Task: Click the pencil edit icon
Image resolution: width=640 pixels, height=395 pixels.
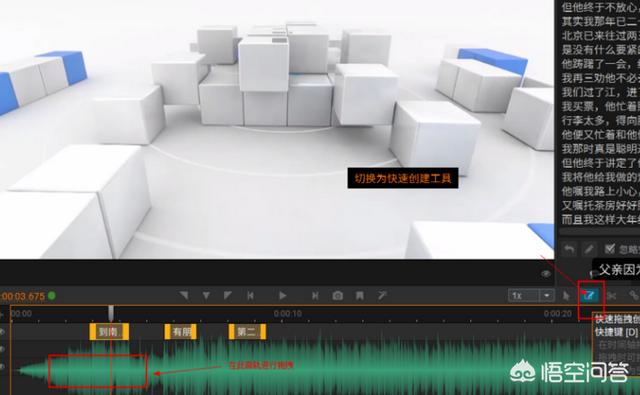Action: (x=589, y=249)
